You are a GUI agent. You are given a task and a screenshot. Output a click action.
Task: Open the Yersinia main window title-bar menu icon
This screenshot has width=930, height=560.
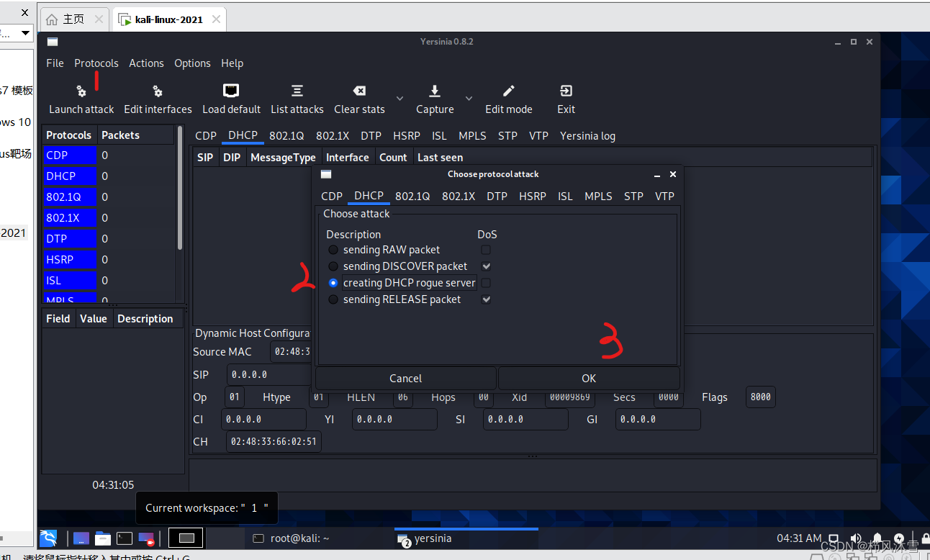pyautogui.click(x=53, y=42)
